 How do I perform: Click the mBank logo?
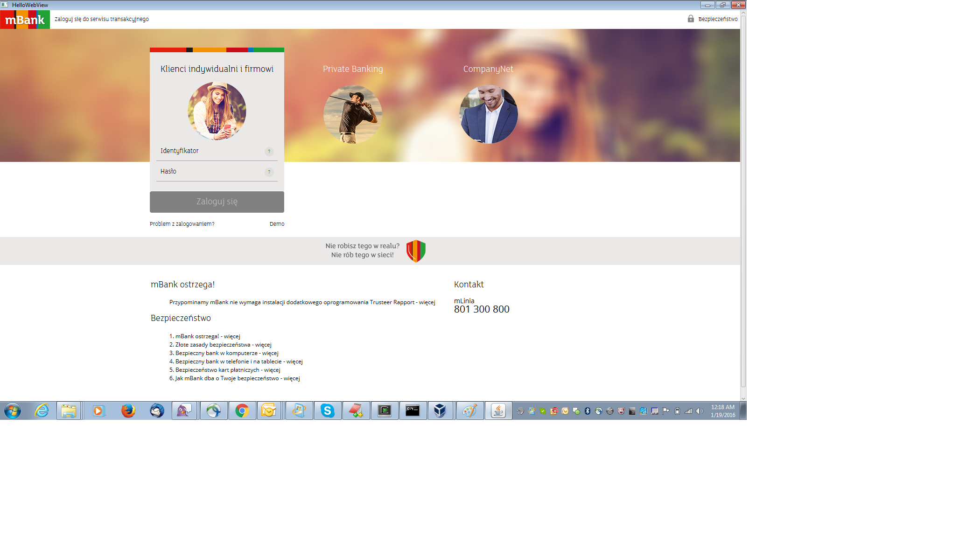[25, 20]
